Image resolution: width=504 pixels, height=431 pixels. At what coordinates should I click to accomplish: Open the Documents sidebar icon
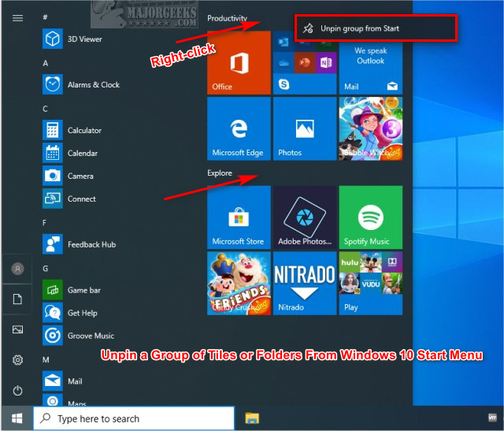17,299
